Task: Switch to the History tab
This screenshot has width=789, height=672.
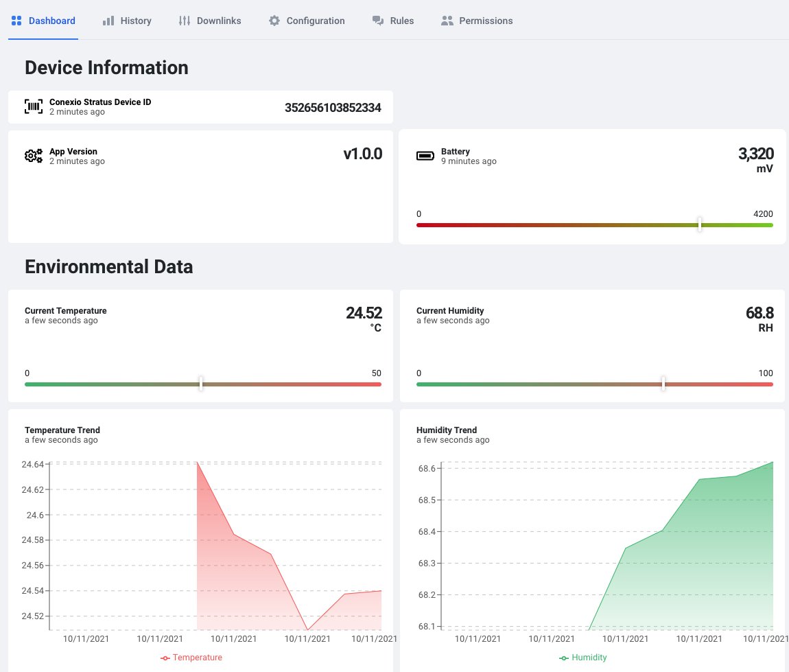Action: coord(127,21)
